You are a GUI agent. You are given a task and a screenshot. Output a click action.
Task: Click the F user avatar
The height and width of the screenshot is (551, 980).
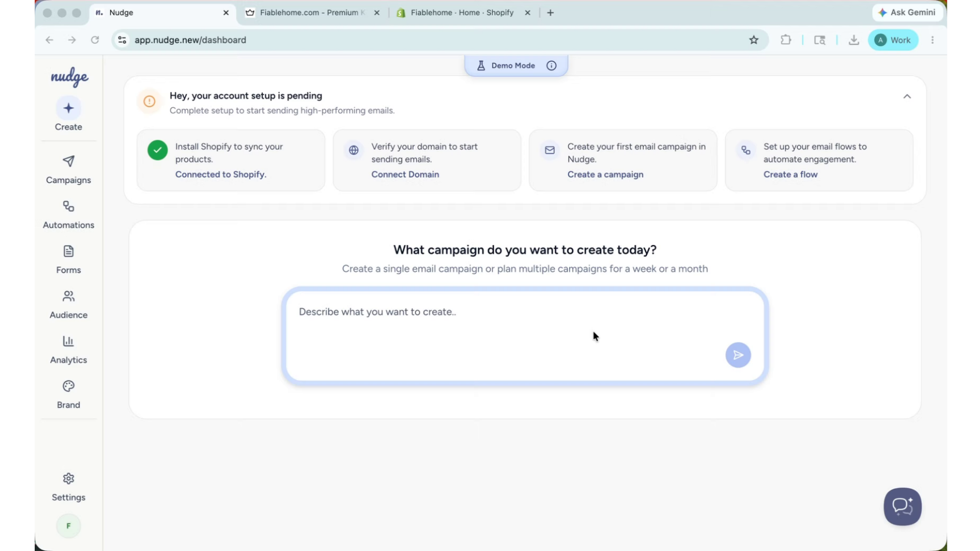point(68,526)
